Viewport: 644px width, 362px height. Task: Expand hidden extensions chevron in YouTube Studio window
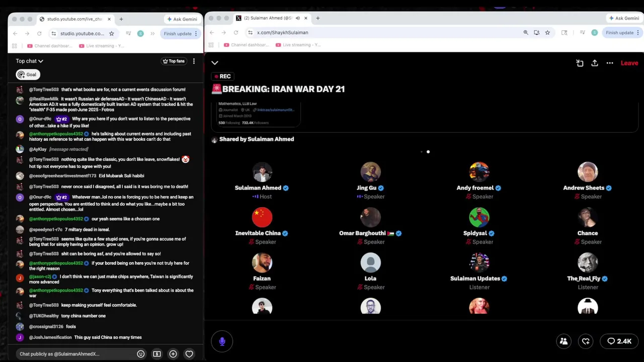coord(152,34)
